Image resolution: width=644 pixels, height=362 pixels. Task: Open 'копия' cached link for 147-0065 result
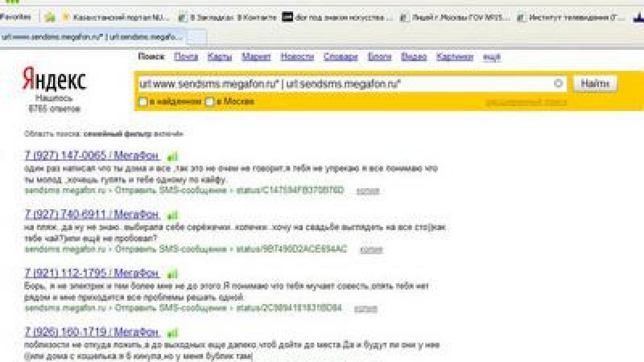tap(368, 190)
